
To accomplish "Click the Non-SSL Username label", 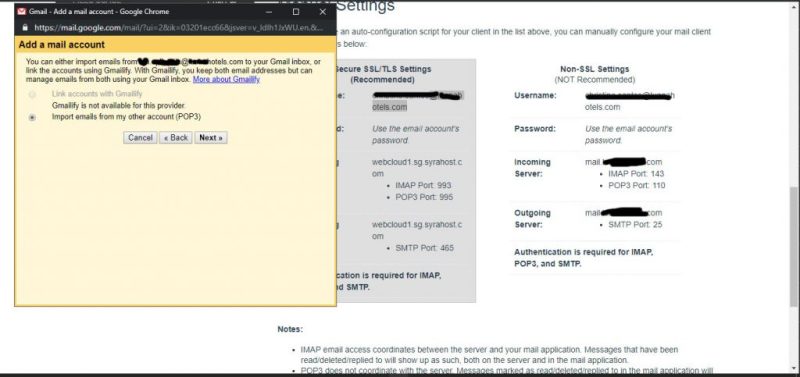I will [x=535, y=96].
